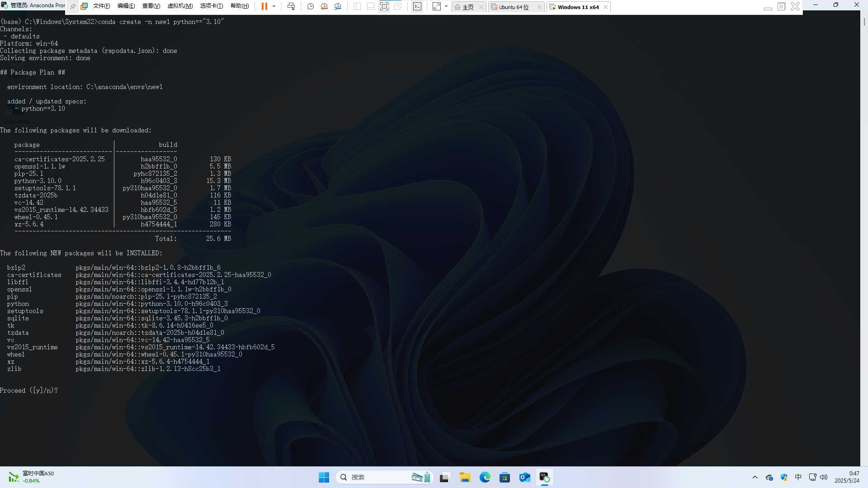The image size is (868, 488).
Task: Take a snapshot of the VM
Action: (311, 6)
